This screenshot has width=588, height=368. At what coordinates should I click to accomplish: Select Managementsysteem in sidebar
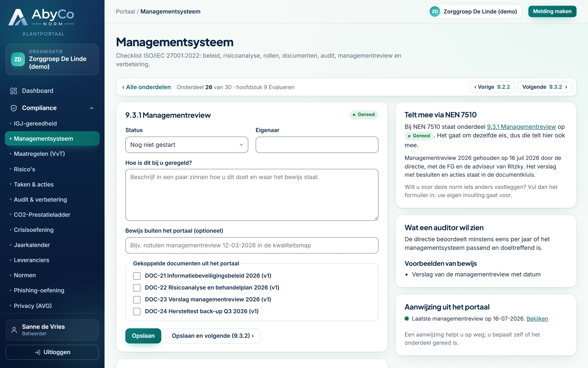tap(52, 138)
